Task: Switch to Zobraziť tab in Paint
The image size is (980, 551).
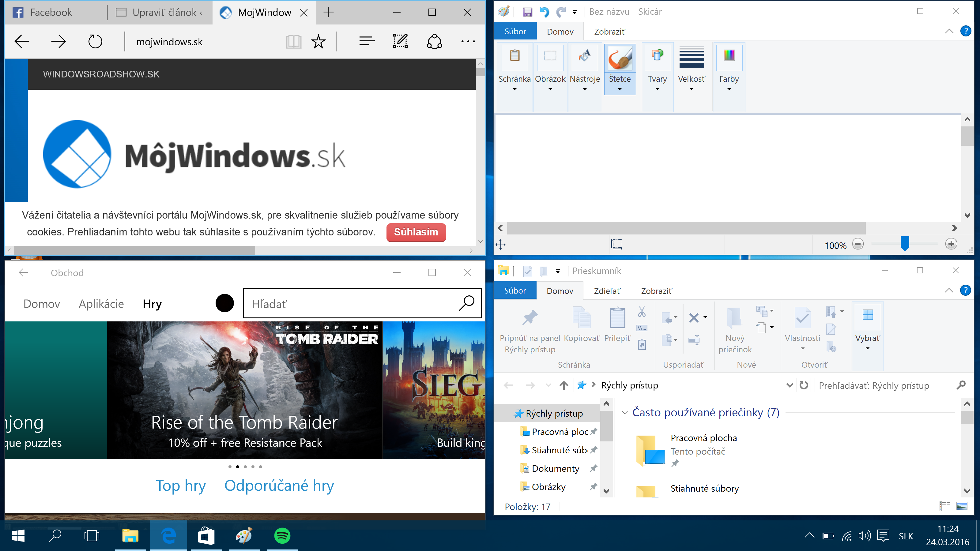Action: coord(609,32)
